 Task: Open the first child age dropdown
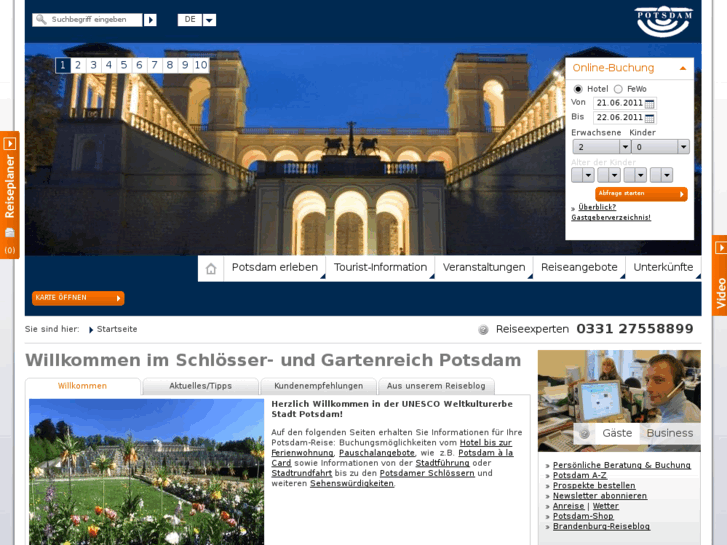pos(583,175)
